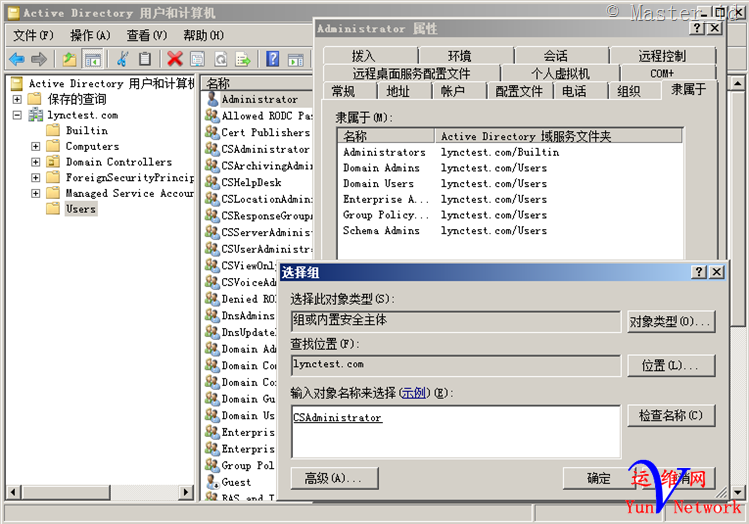Expand the ForeignSecurityPrincipals node
The height and width of the screenshot is (524, 749).
[35, 178]
